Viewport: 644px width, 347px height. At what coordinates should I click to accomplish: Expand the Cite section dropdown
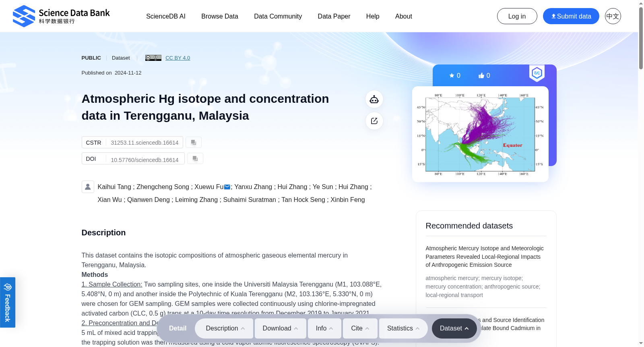360,328
